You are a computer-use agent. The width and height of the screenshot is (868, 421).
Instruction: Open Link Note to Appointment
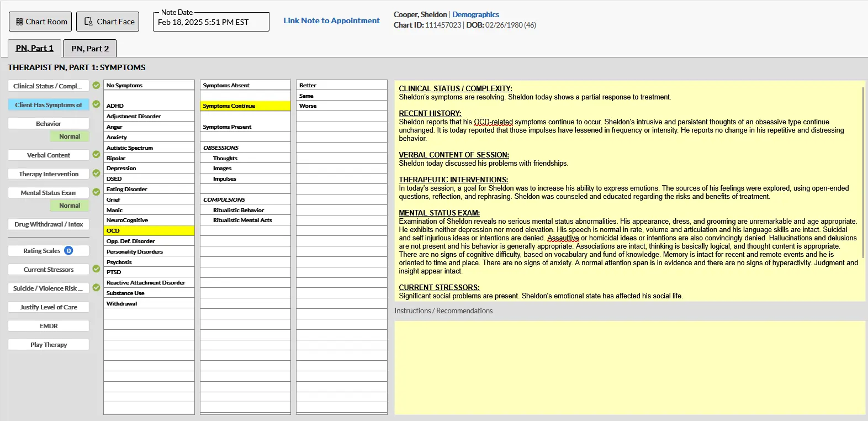331,20
